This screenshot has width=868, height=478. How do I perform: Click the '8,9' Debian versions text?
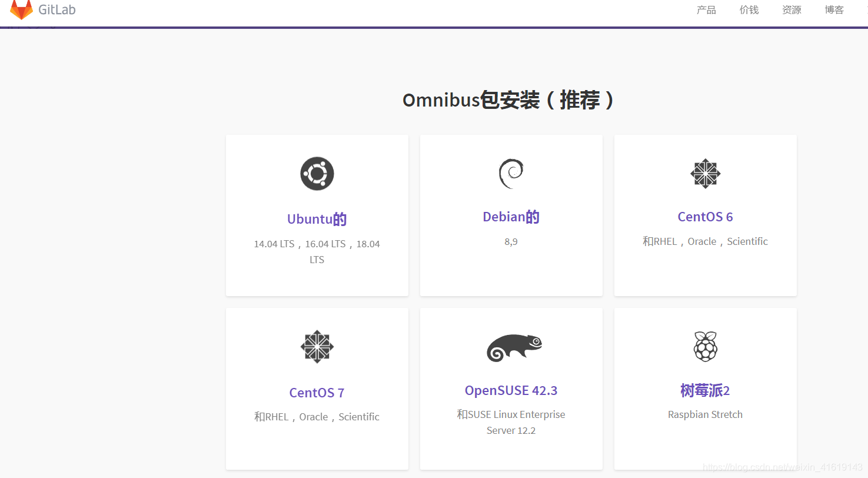(x=511, y=242)
